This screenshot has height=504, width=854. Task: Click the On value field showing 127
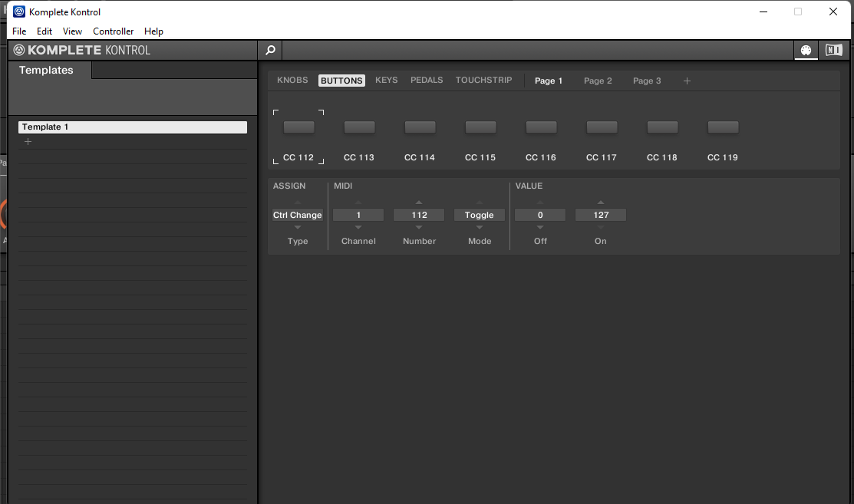(x=601, y=215)
